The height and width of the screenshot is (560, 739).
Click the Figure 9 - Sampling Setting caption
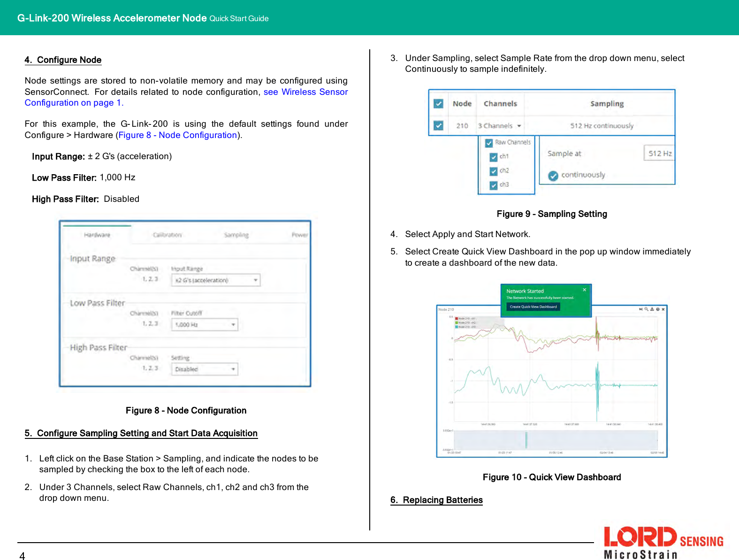tap(552, 214)
